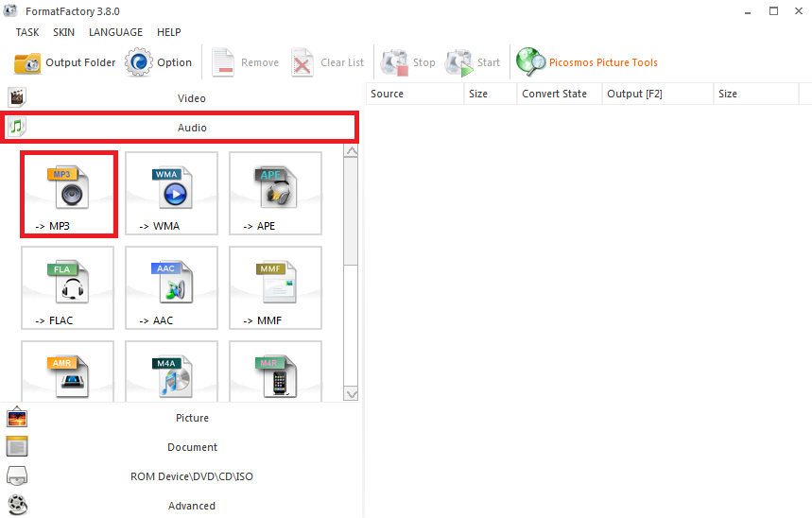Viewport: 812px width, 518px height.
Task: Select the -> FLAC converter
Action: point(67,287)
